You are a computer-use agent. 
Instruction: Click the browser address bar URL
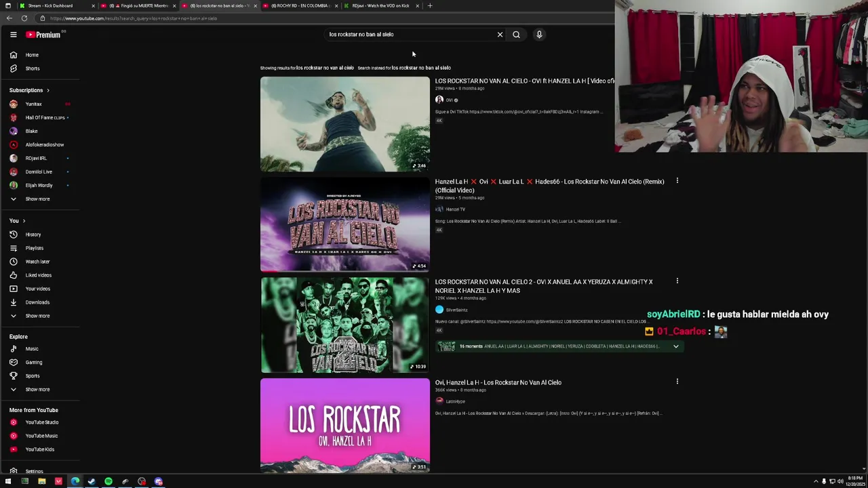[133, 18]
